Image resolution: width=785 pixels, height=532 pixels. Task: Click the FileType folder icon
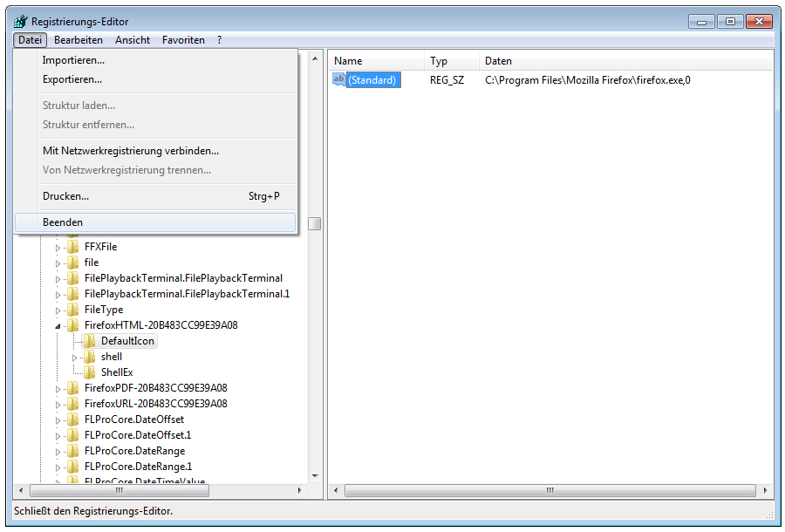point(74,310)
